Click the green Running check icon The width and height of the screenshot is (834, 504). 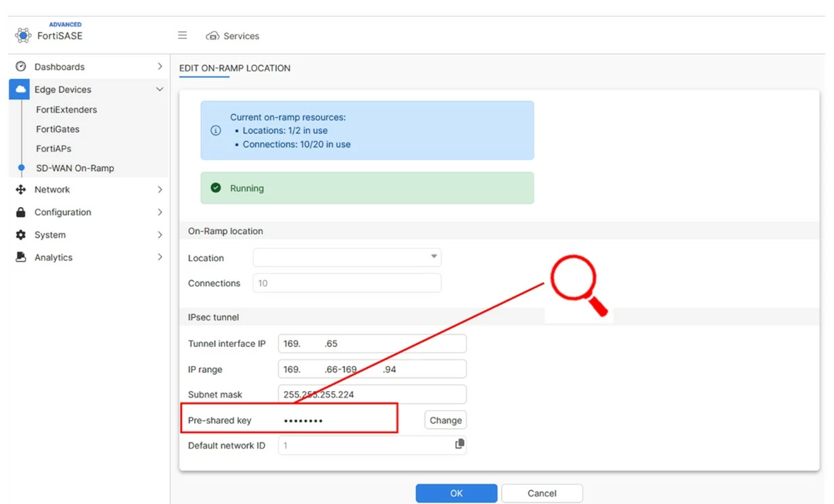tap(216, 188)
